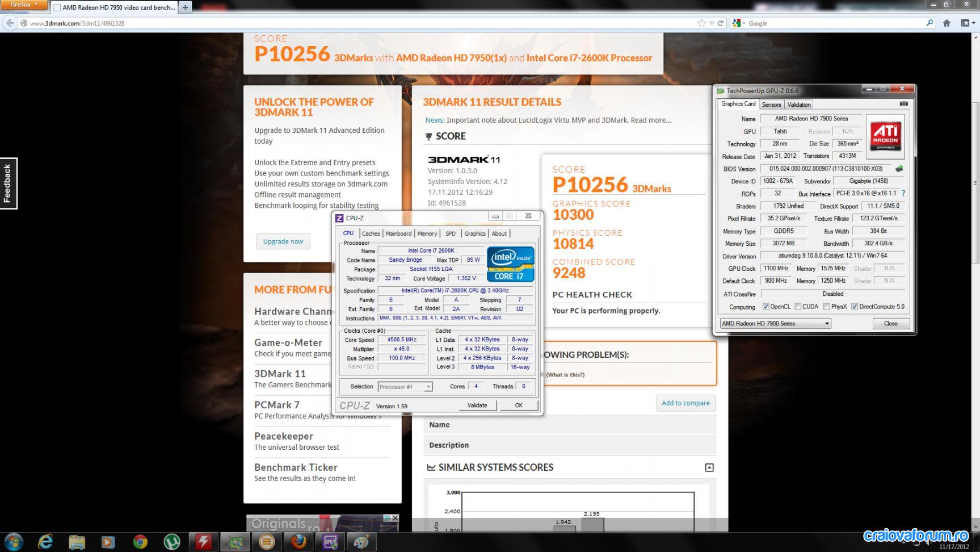Toggle the CUDA checkbox in GPU-Z
This screenshot has width=980, height=552.
click(x=798, y=307)
